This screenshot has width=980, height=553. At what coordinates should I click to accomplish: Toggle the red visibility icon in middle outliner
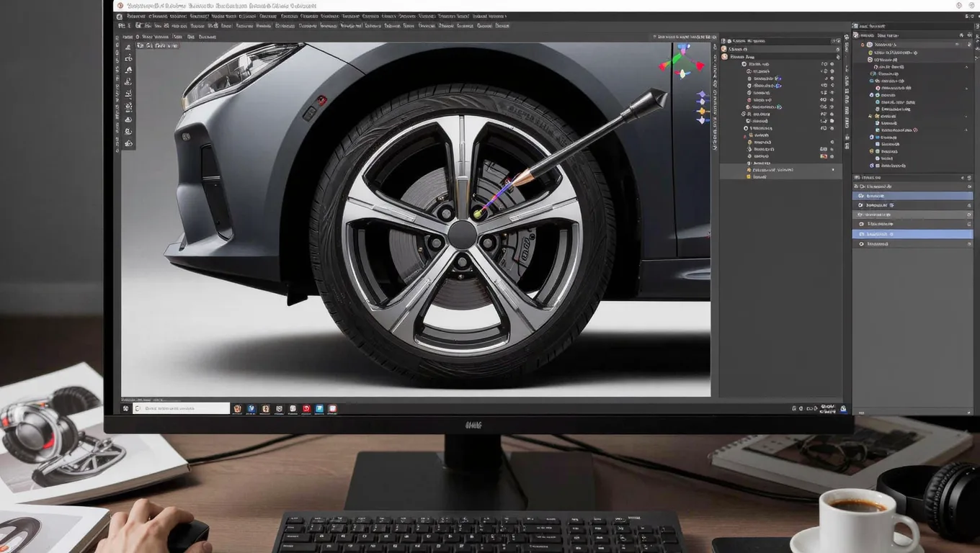[x=824, y=156]
